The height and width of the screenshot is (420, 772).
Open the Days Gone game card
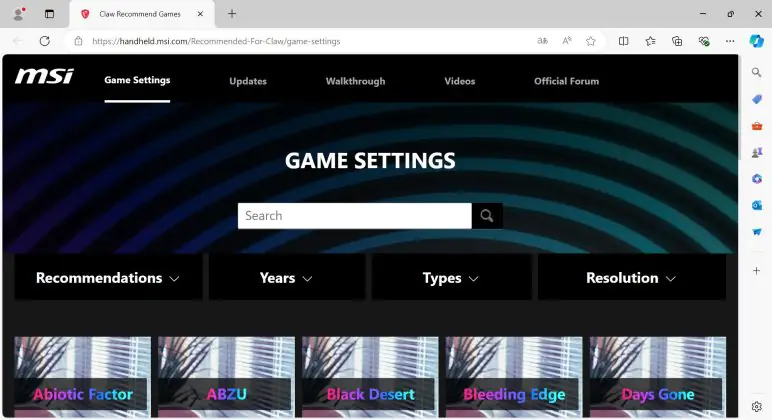(658, 377)
